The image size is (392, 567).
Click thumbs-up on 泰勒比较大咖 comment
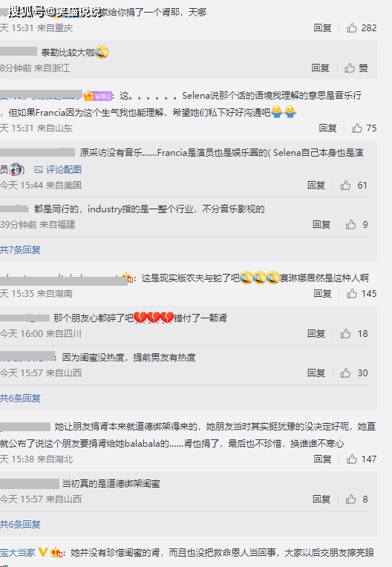[350, 68]
